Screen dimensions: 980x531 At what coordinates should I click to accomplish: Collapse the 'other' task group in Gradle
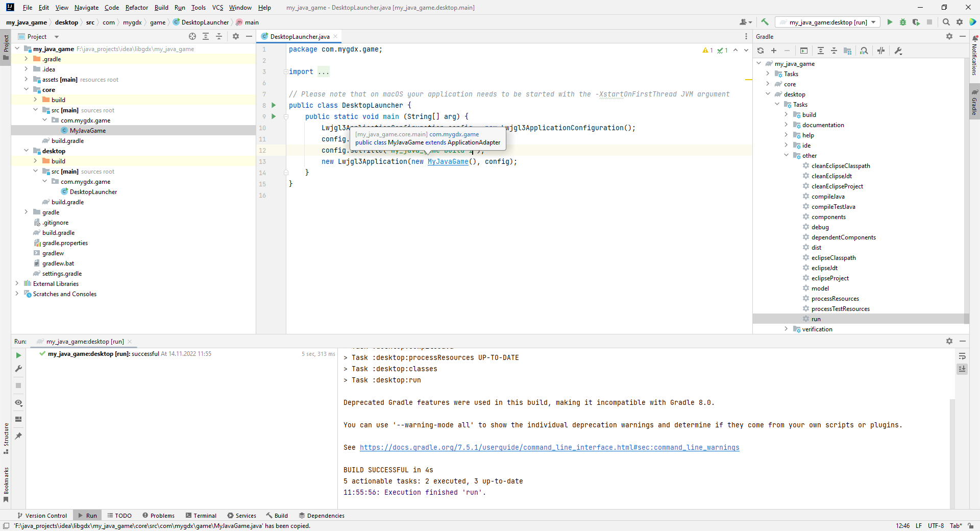(786, 155)
